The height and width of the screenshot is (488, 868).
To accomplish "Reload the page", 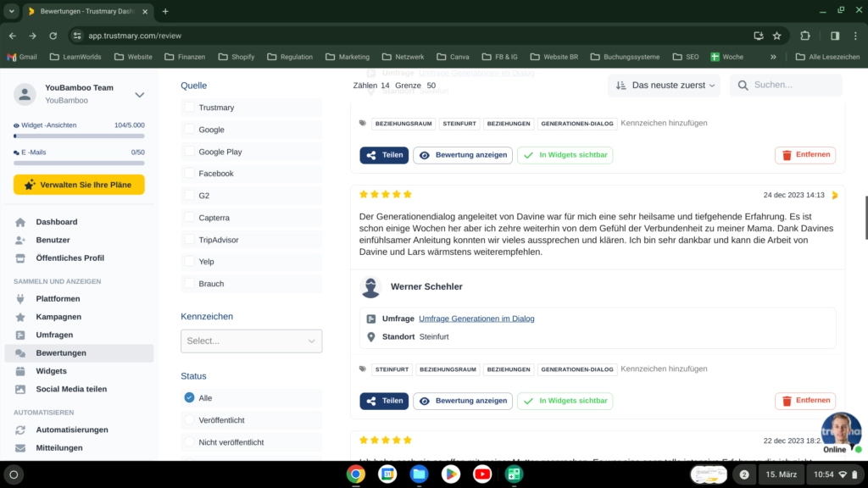I will tap(53, 36).
